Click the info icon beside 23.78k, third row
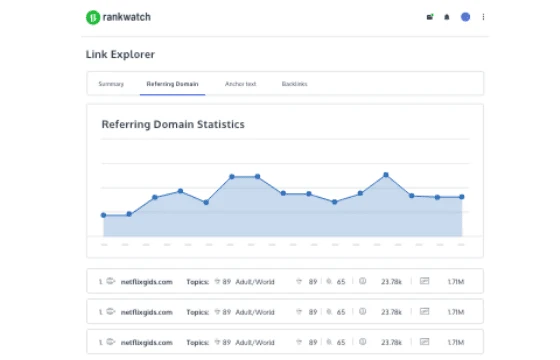560x360 pixels. [x=362, y=342]
